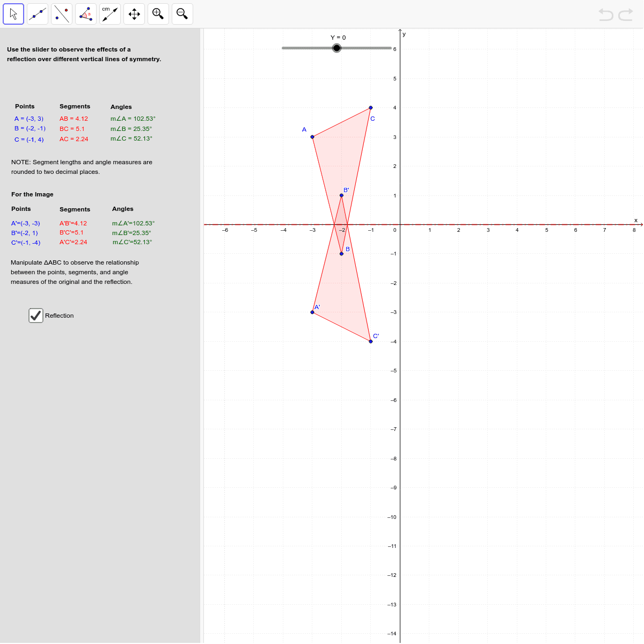The height and width of the screenshot is (644, 644).
Task: Click point A on the graph
Action: point(312,137)
